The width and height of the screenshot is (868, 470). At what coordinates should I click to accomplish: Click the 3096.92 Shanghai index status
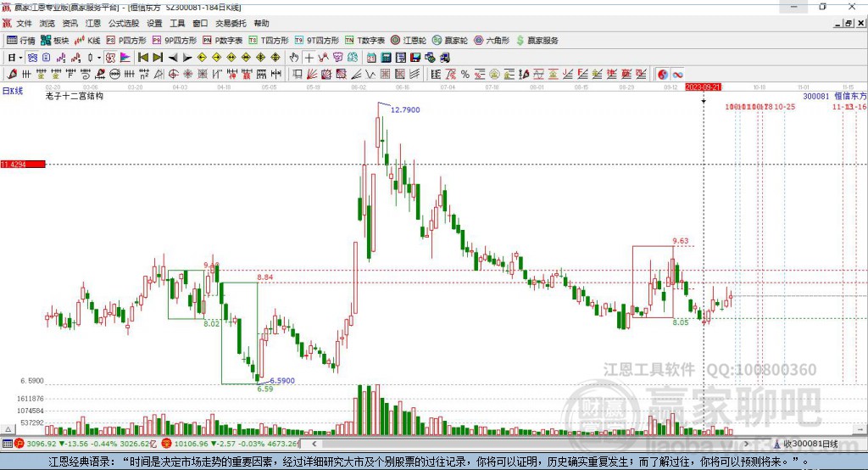42,444
